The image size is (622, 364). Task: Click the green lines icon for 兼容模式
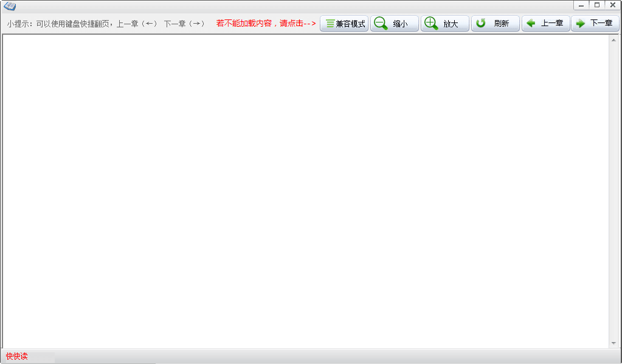click(330, 24)
